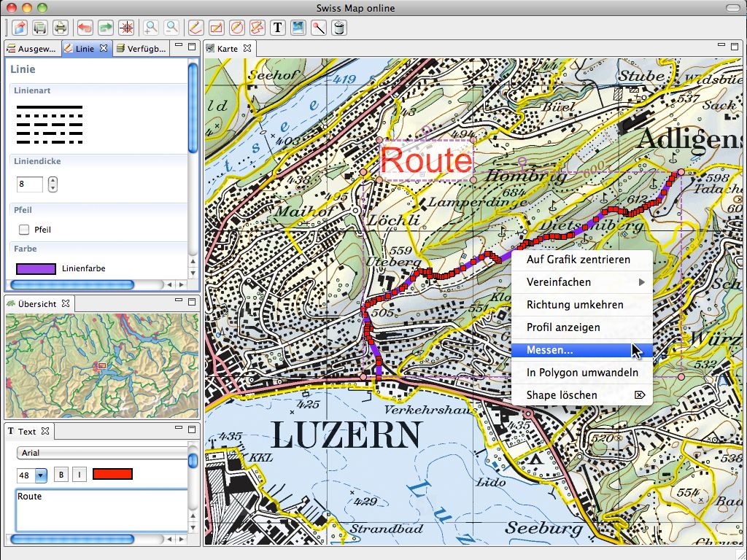Minimize the Text panel
This screenshot has width=747, height=560.
click(x=179, y=429)
